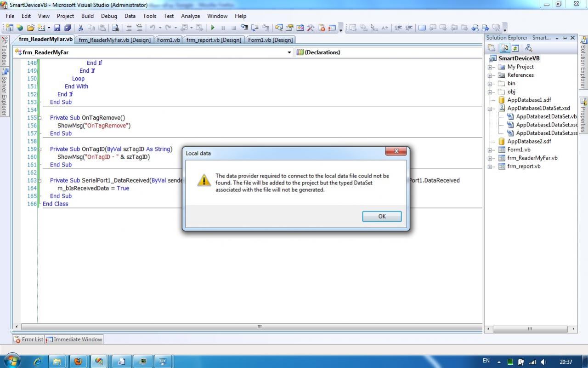Click the Toggle Bookmark icon in the toolbar
The image size is (588, 368).
click(x=422, y=28)
